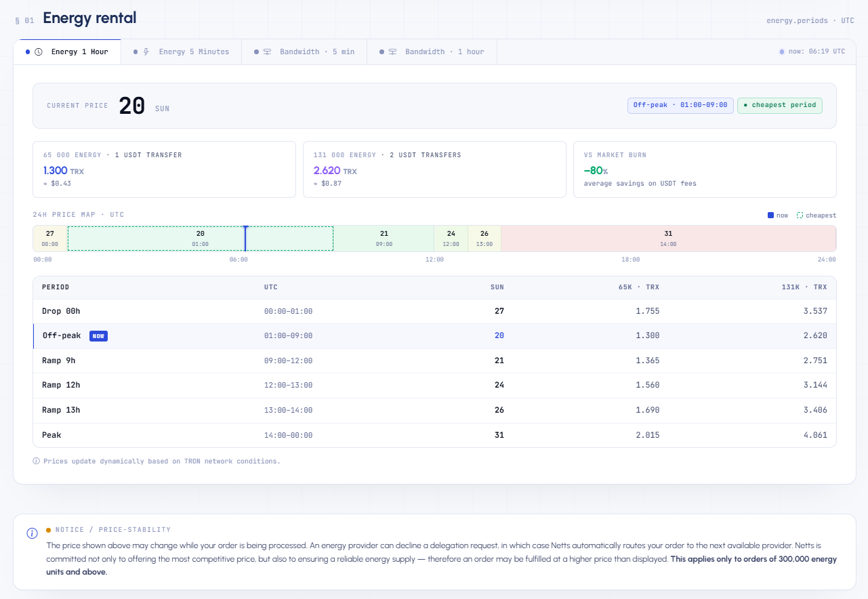
Task: Click the 65 000 Energy 1 USDT transfer card
Action: tap(165, 169)
